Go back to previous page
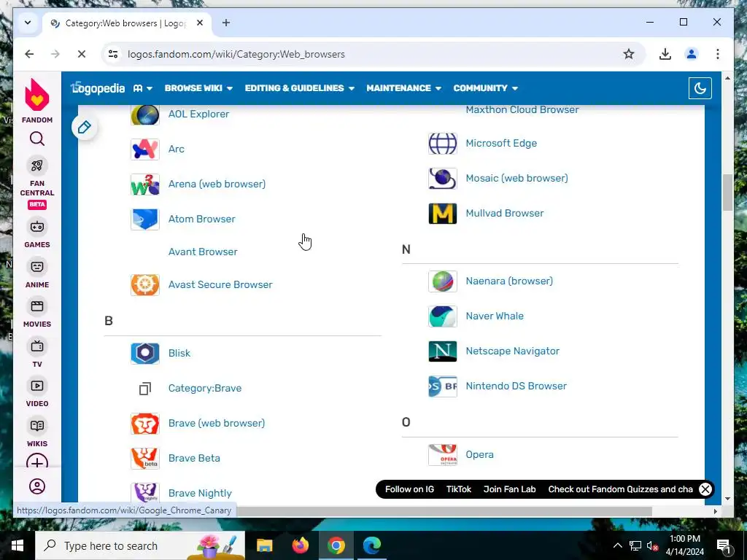Image resolution: width=747 pixels, height=560 pixels. [x=29, y=54]
